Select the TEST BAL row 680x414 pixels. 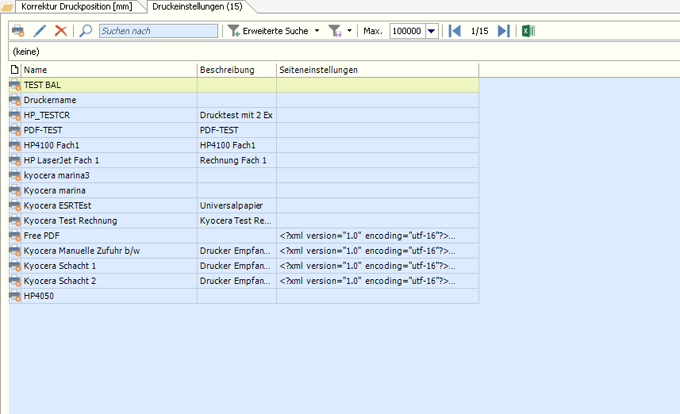point(244,85)
